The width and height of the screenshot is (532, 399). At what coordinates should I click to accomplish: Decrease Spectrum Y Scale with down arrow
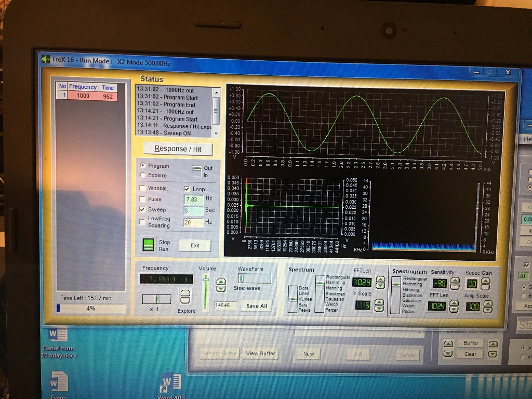[x=379, y=309]
